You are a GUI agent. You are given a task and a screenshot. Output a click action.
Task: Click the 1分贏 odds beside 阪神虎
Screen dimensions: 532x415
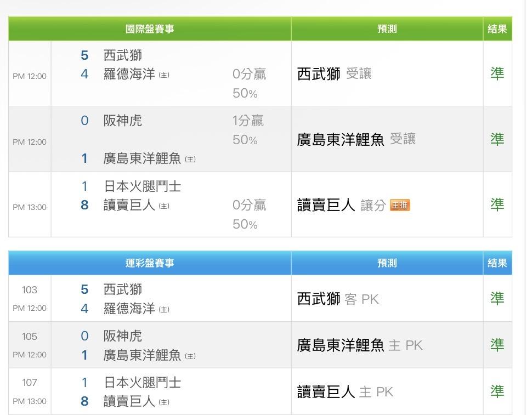coord(248,121)
